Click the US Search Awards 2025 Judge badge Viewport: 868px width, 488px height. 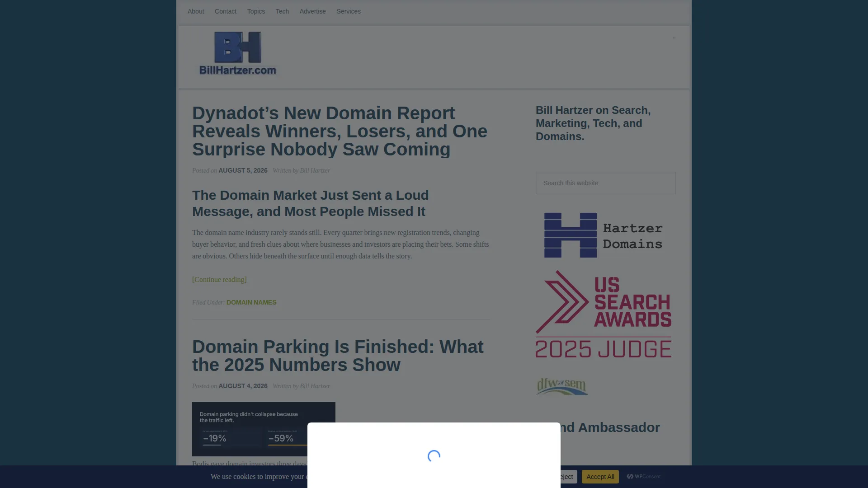[x=604, y=314]
